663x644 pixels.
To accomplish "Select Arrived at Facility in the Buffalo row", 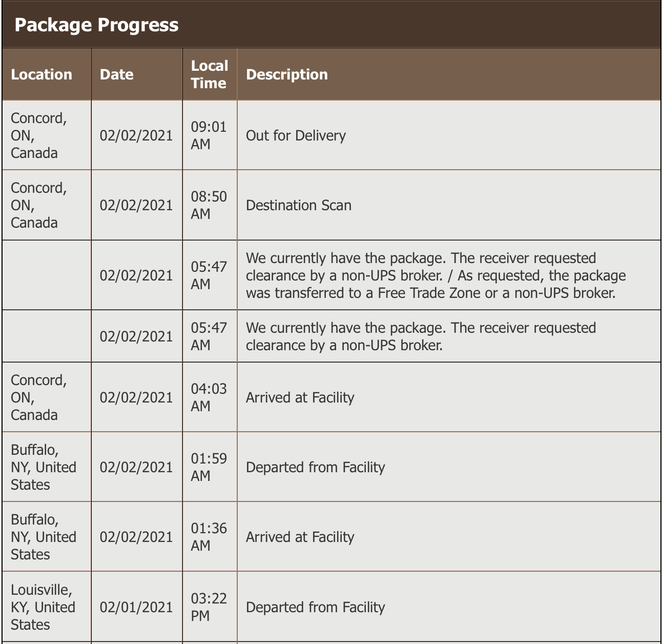I will pyautogui.click(x=300, y=537).
